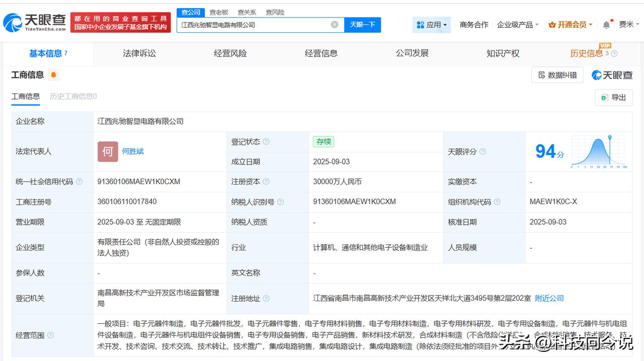Click establishment date 2025-09-03 in 成立日期 row

coord(331,161)
